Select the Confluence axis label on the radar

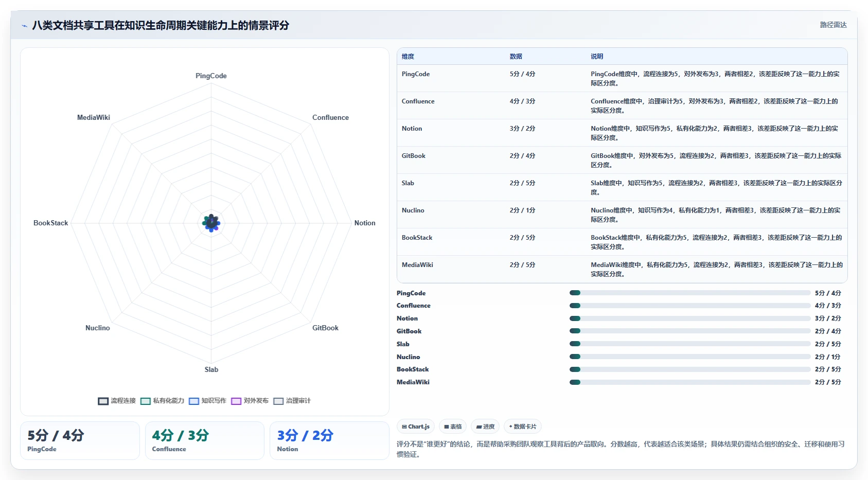330,117
